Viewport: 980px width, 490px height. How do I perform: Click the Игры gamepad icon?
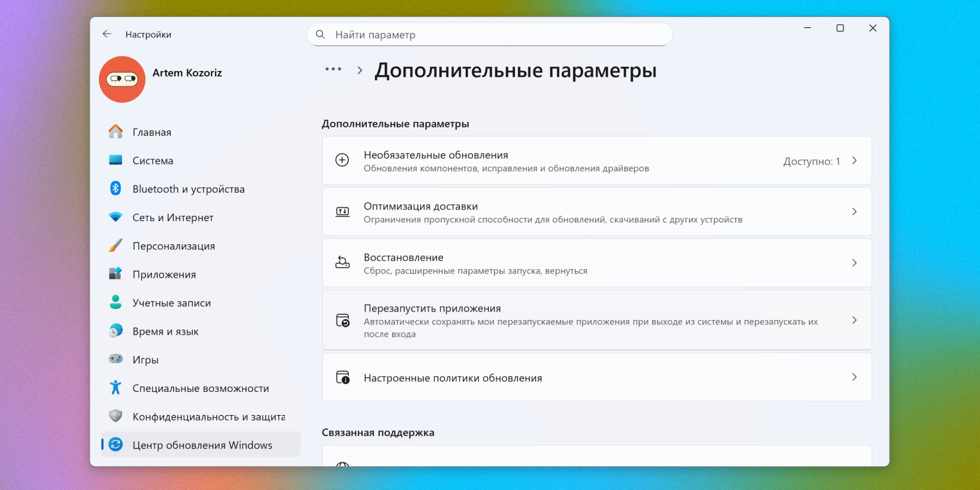tap(116, 359)
